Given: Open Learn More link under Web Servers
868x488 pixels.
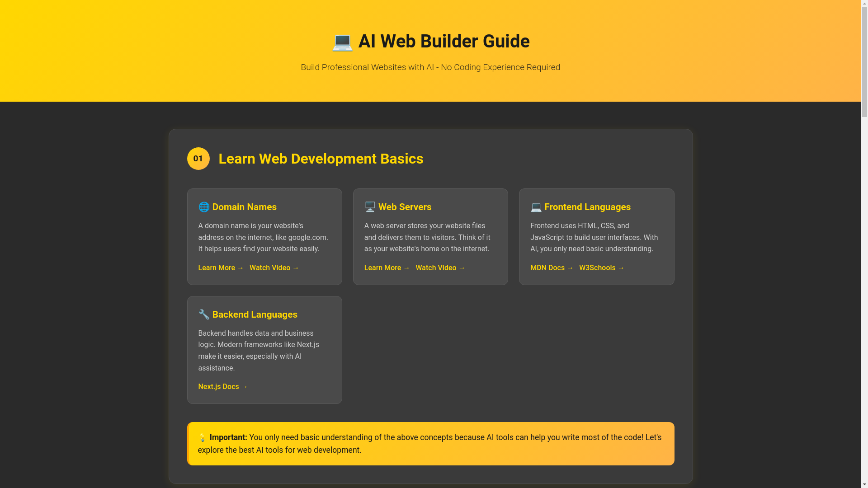Looking at the screenshot, I should tap(387, 268).
